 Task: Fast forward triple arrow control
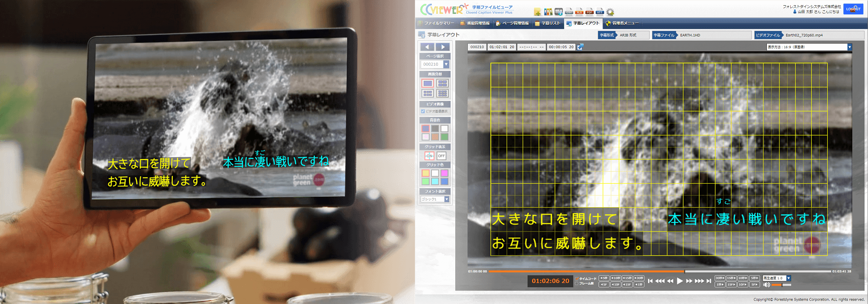[x=699, y=281]
